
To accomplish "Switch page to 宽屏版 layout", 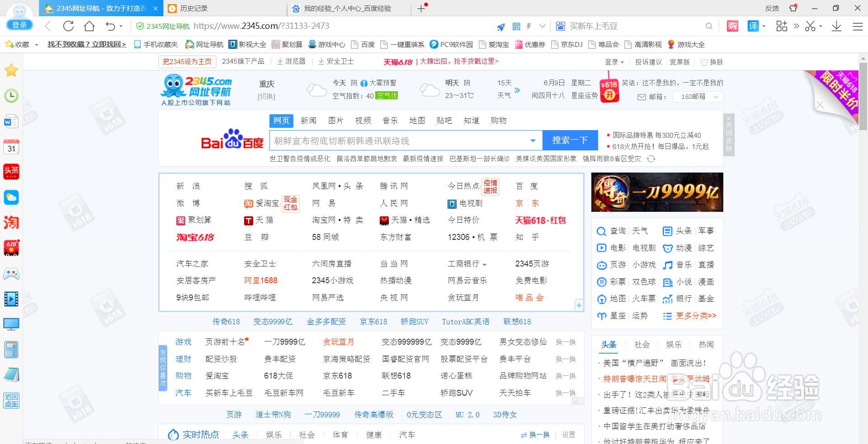I will click(679, 62).
